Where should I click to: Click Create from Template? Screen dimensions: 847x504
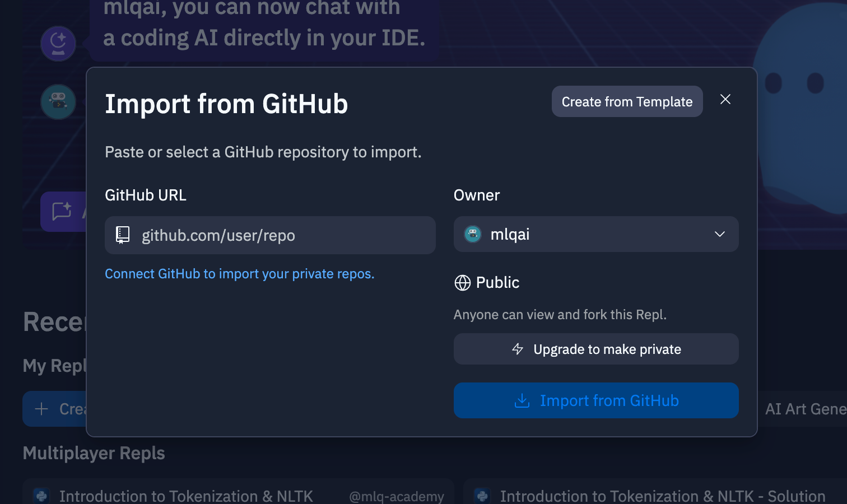point(627,101)
